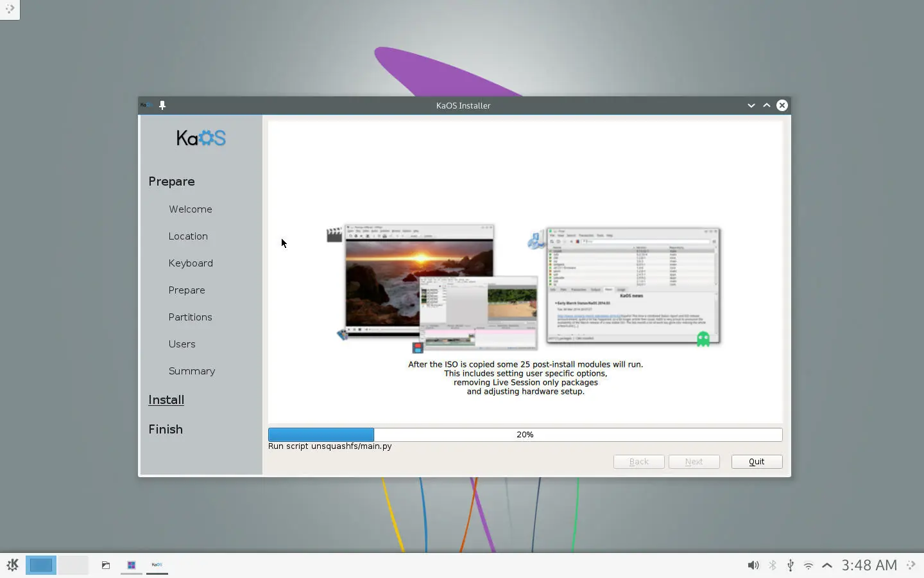Click the Finish phase heading
This screenshot has height=578, width=924.
click(166, 429)
